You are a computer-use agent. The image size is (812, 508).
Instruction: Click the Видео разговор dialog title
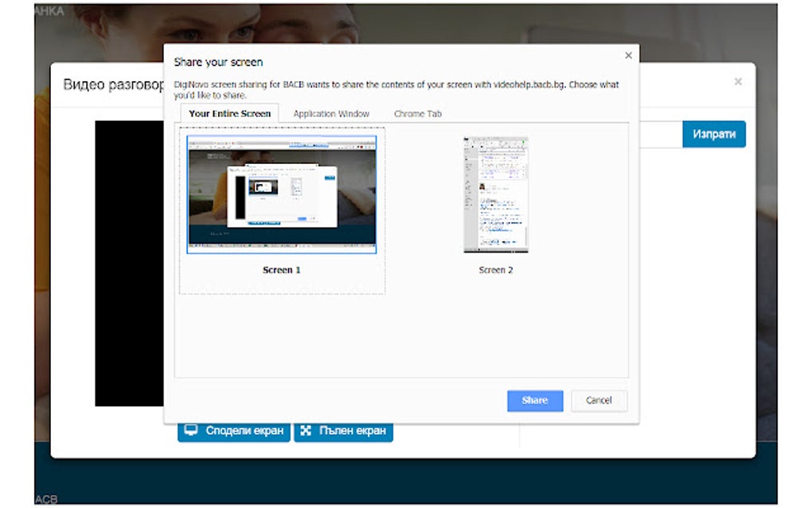pyautogui.click(x=111, y=84)
